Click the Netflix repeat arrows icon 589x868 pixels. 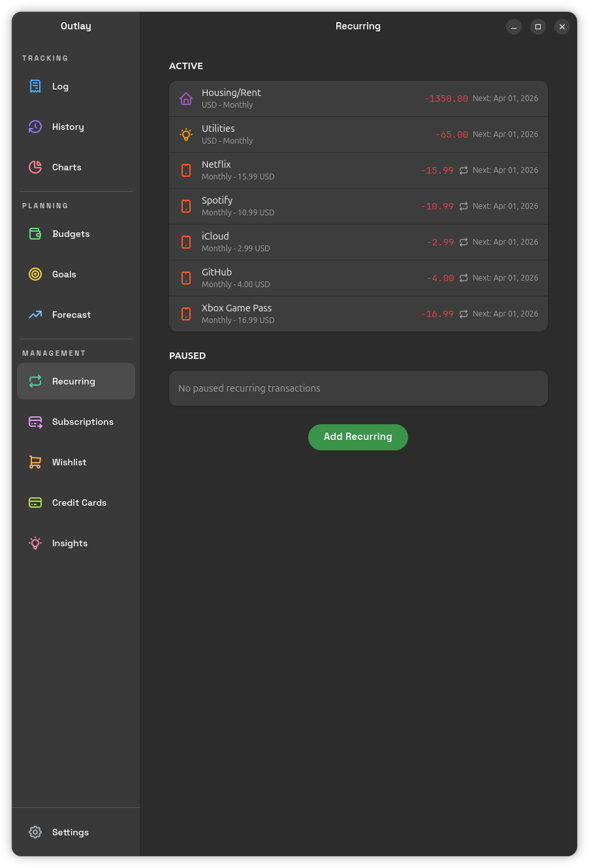pos(464,170)
